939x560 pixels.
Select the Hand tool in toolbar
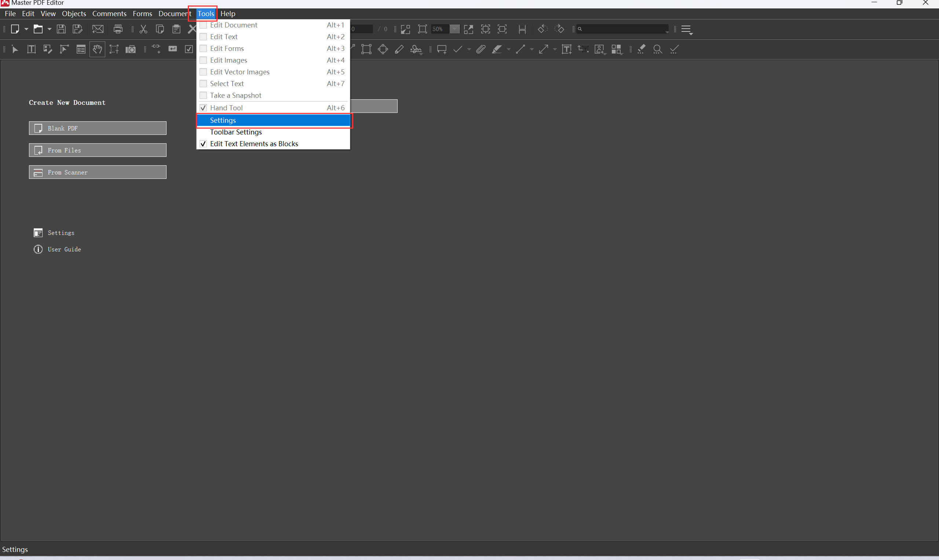(x=98, y=49)
